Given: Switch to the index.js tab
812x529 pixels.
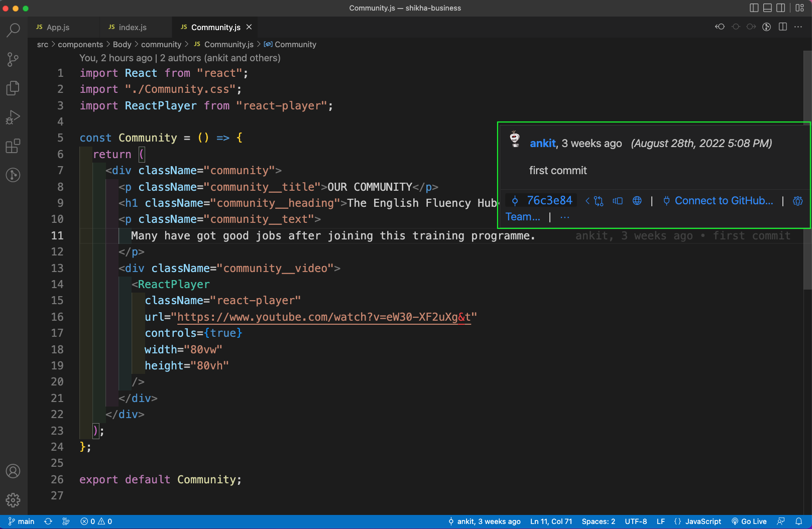Looking at the screenshot, I should [132, 27].
